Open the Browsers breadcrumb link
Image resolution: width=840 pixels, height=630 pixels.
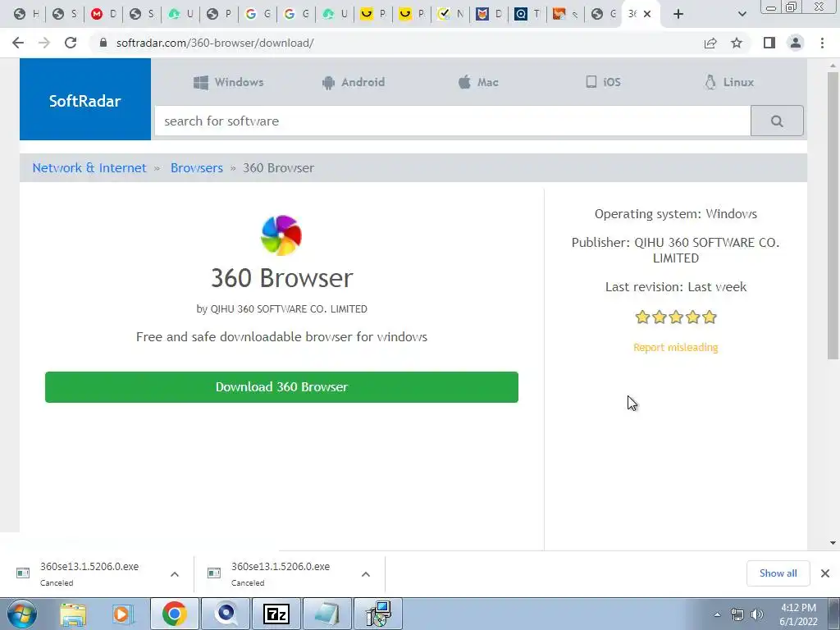tap(197, 167)
